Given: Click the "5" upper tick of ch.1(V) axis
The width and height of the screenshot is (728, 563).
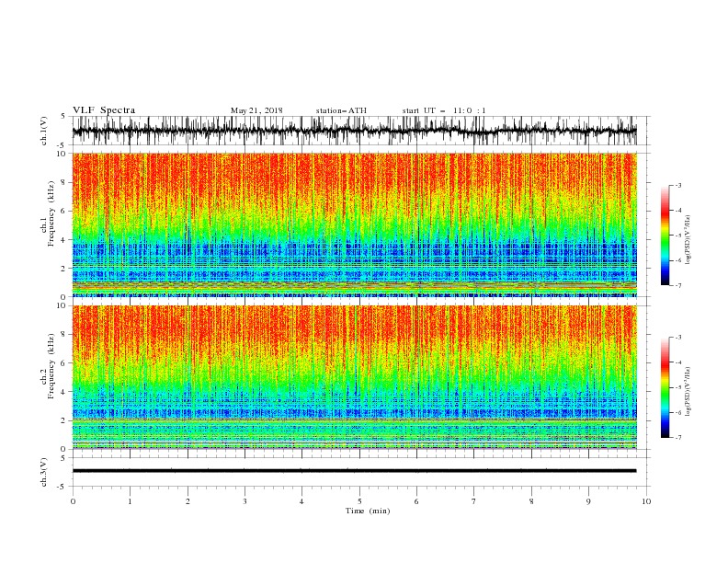Looking at the screenshot, I should pos(63,116).
